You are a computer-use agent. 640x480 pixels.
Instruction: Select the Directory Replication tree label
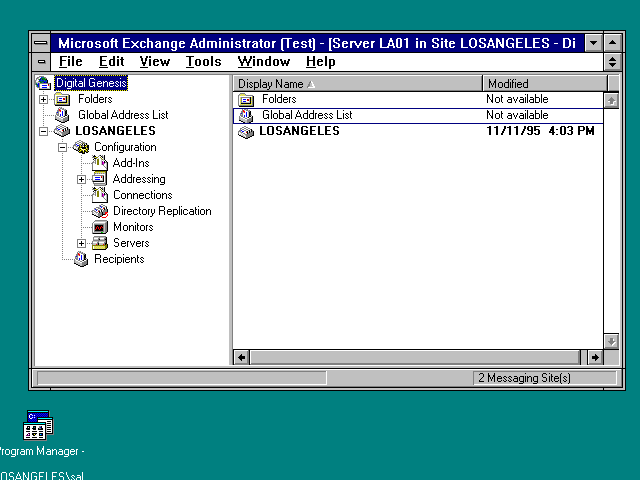click(x=162, y=211)
